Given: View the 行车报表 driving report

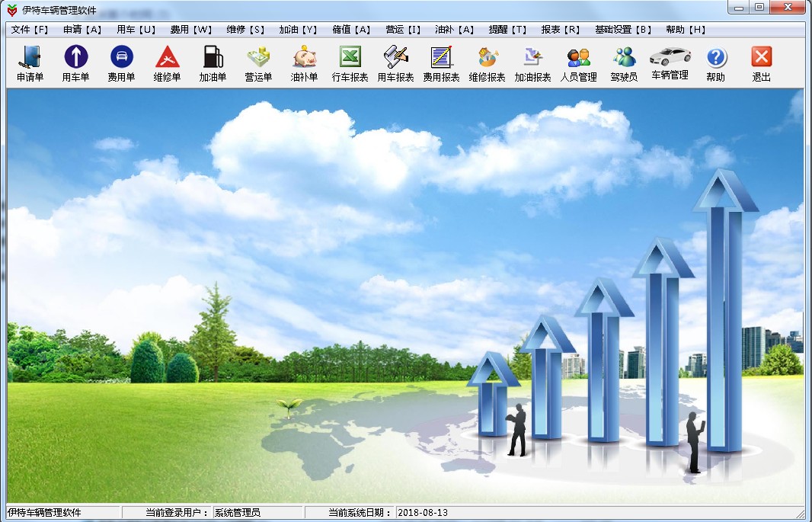Looking at the screenshot, I should click(350, 62).
